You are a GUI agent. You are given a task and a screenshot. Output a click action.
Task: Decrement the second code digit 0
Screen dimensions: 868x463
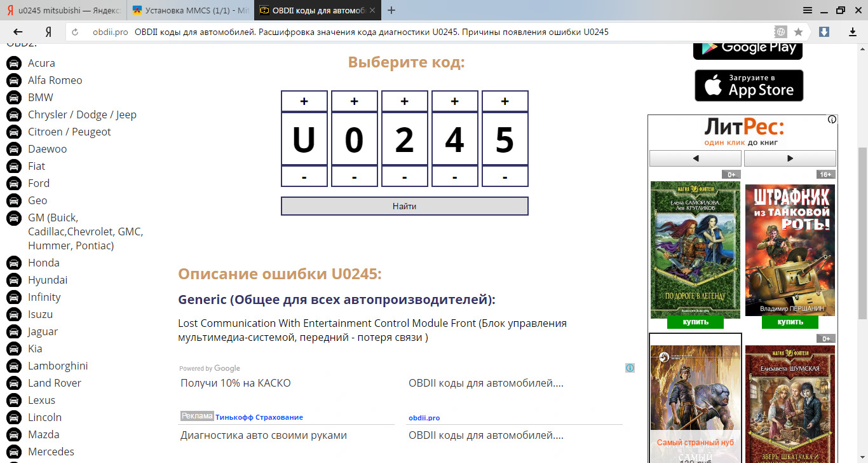pos(355,177)
